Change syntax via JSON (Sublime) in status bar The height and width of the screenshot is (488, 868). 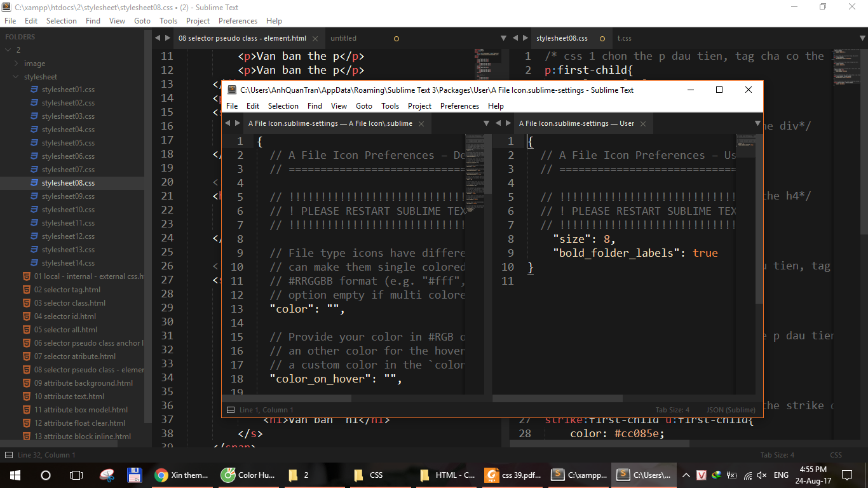[731, 410]
